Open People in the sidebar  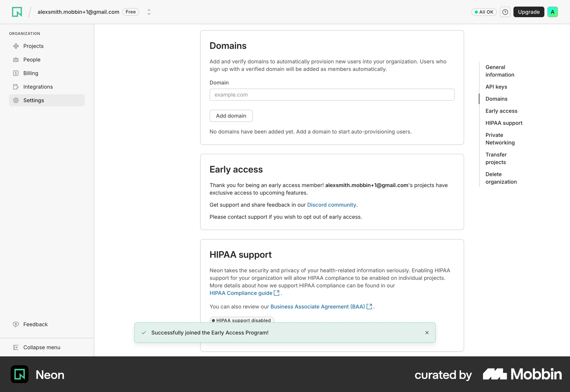coord(47,60)
